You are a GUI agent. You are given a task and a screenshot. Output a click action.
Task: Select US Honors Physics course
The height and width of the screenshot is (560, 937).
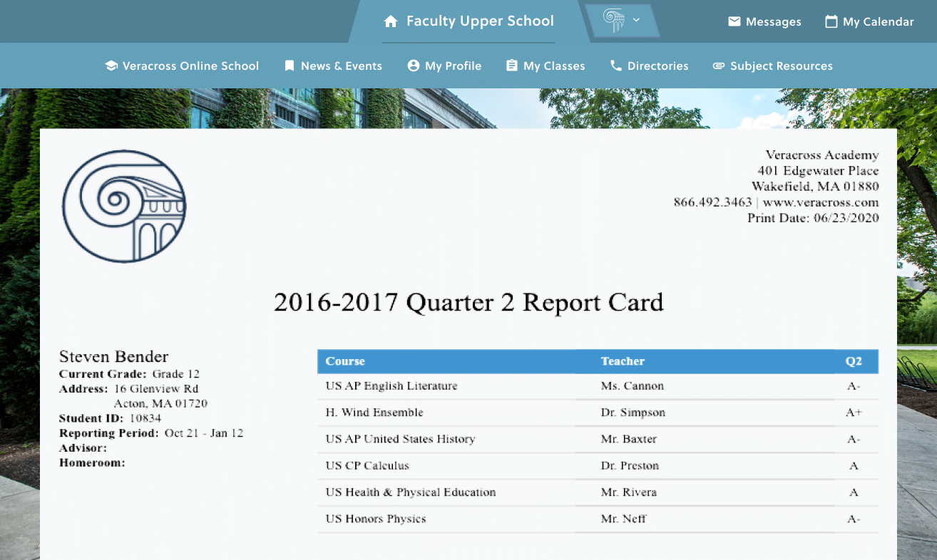(376, 519)
